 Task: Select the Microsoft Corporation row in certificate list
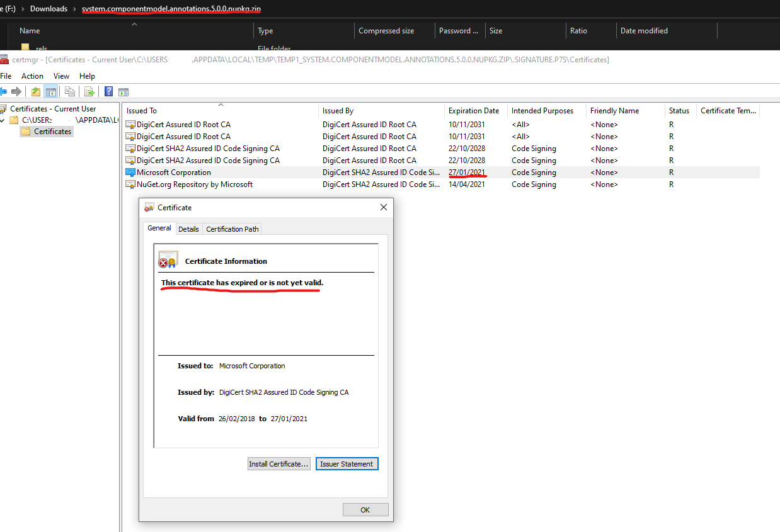441,173
